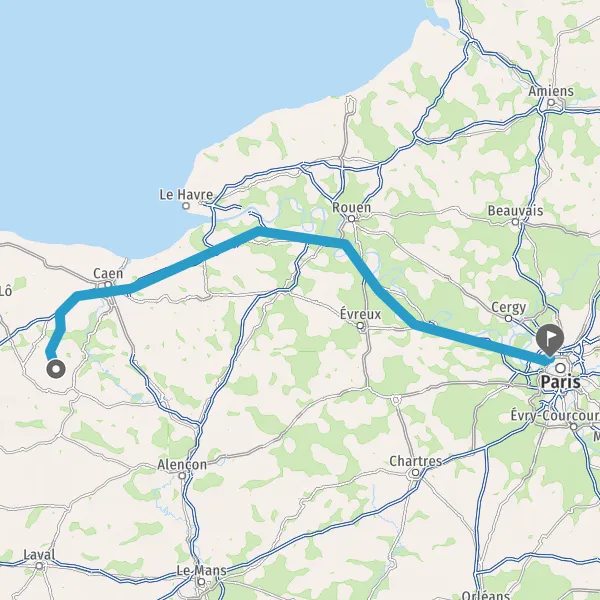Click the Caen city marker dot

pos(108,284)
